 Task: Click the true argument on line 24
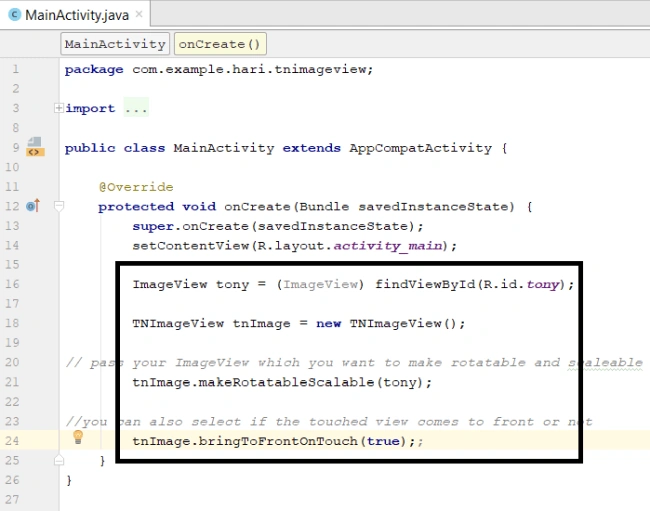click(383, 441)
